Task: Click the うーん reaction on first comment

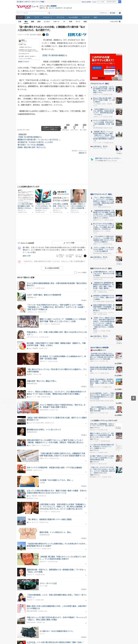Action: point(79,256)
